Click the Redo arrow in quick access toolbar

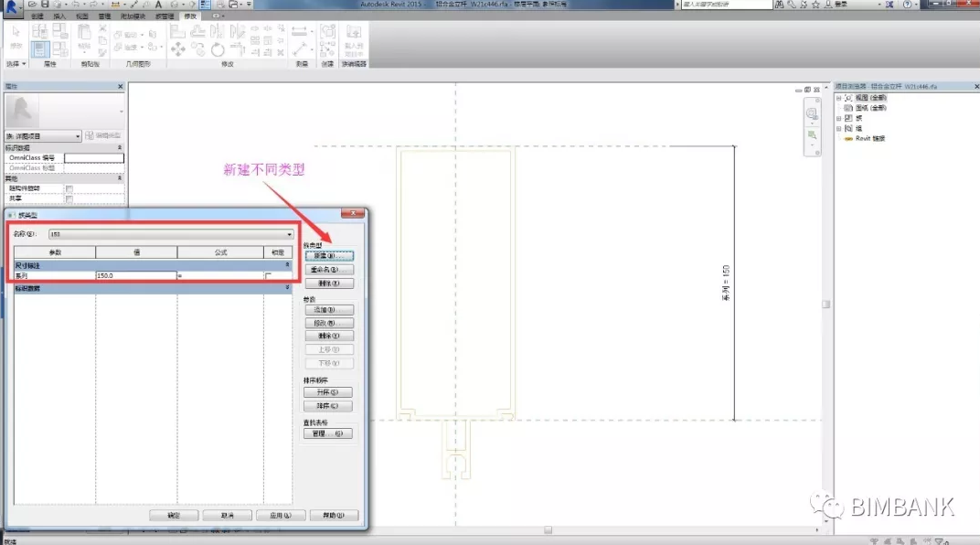pos(93,5)
